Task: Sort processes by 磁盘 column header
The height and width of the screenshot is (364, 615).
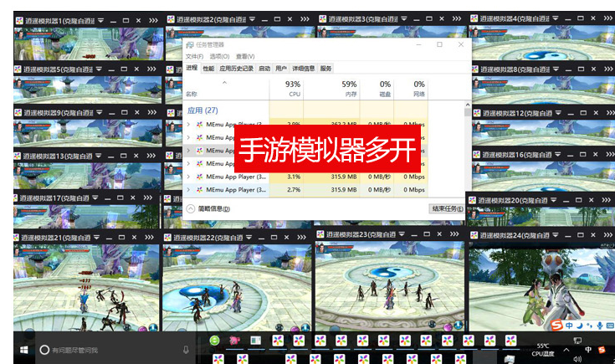Action: tap(377, 89)
